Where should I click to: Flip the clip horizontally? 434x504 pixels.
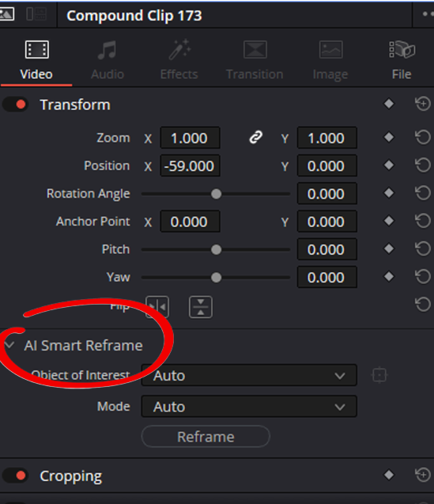(x=157, y=307)
